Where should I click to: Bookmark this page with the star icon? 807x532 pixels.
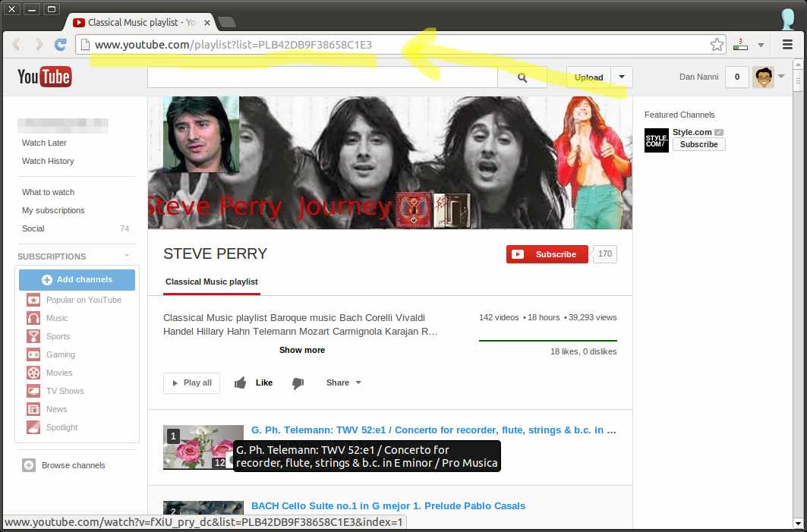pyautogui.click(x=717, y=45)
